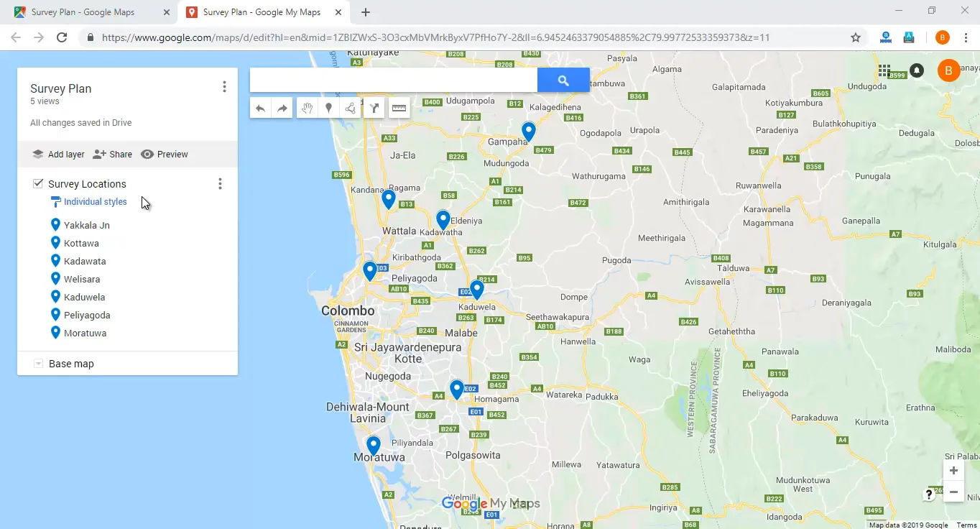Click the map pin at Moratuwa
The width and height of the screenshot is (980, 529).
374,446
